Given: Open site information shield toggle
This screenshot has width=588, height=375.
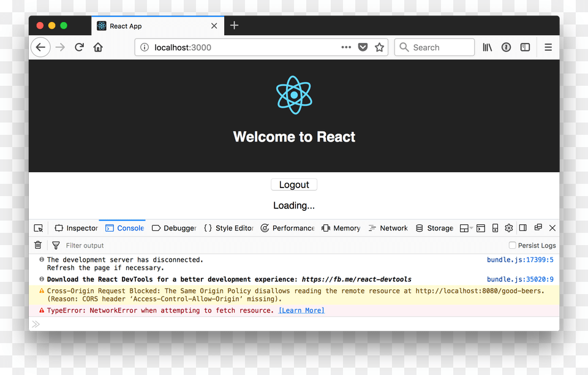Looking at the screenshot, I should [144, 47].
